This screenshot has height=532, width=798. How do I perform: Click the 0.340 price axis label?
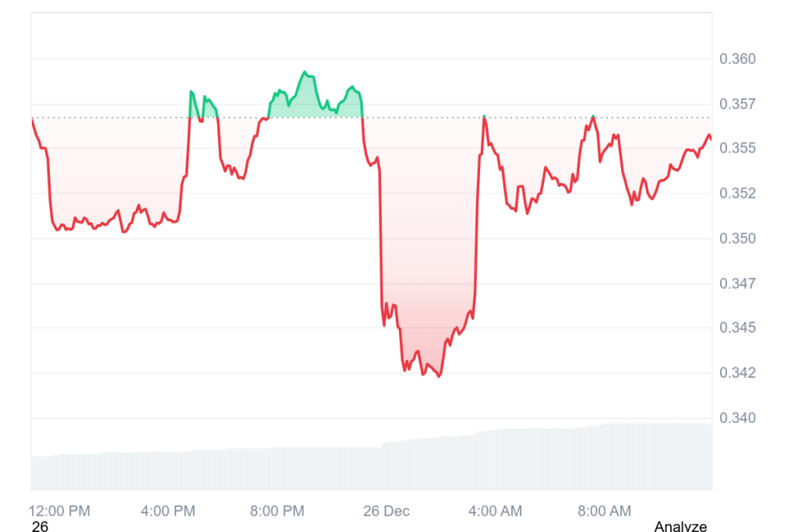pos(740,418)
